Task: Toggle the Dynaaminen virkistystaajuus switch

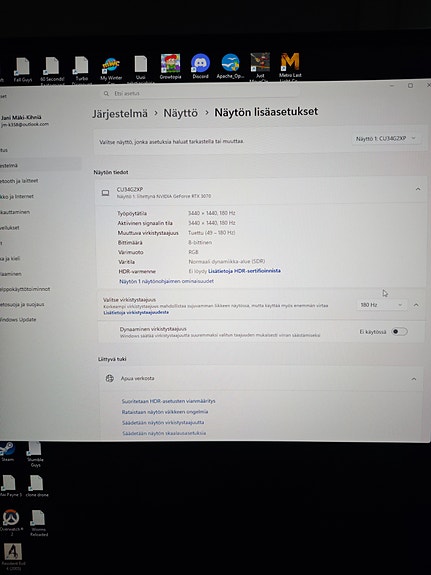Action: click(x=399, y=332)
